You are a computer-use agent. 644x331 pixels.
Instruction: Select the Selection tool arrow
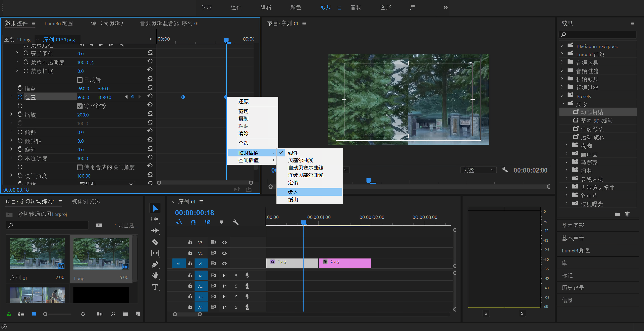tap(155, 208)
